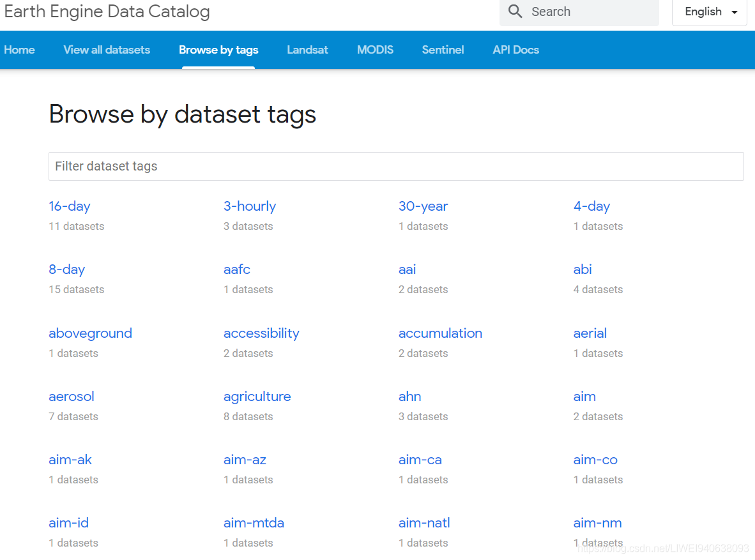Click '3 datasets' under ahn
This screenshot has height=560, width=755.
(423, 416)
